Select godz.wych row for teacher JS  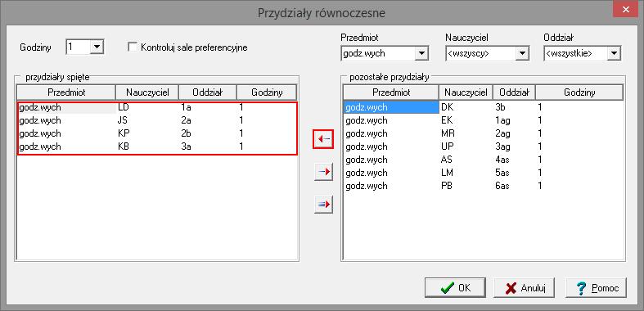(157, 120)
